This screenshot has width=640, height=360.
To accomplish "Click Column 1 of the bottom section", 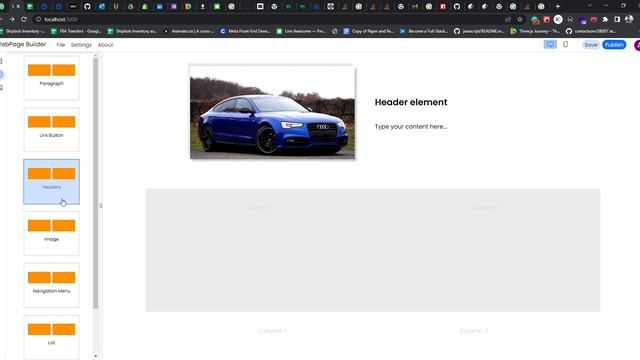I will [272, 331].
